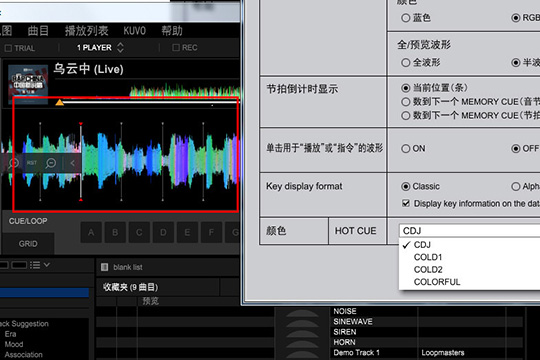Select the blank list entry
540x360 pixels.
(128, 267)
